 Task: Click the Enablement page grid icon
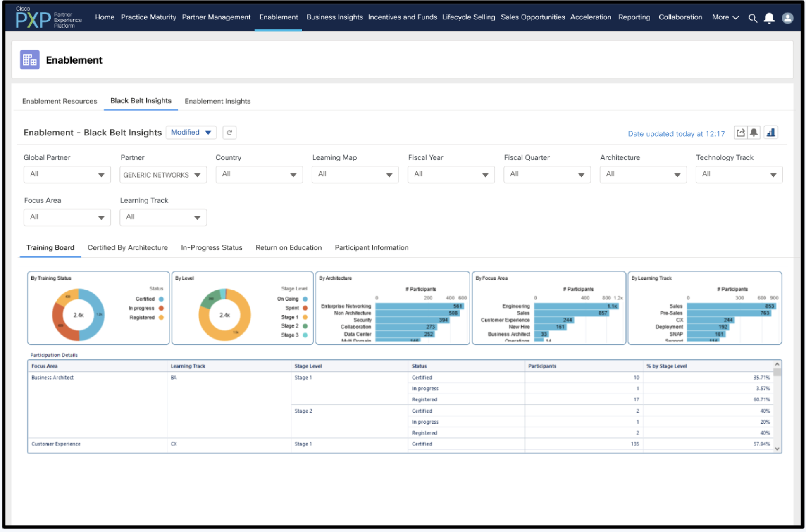click(30, 60)
